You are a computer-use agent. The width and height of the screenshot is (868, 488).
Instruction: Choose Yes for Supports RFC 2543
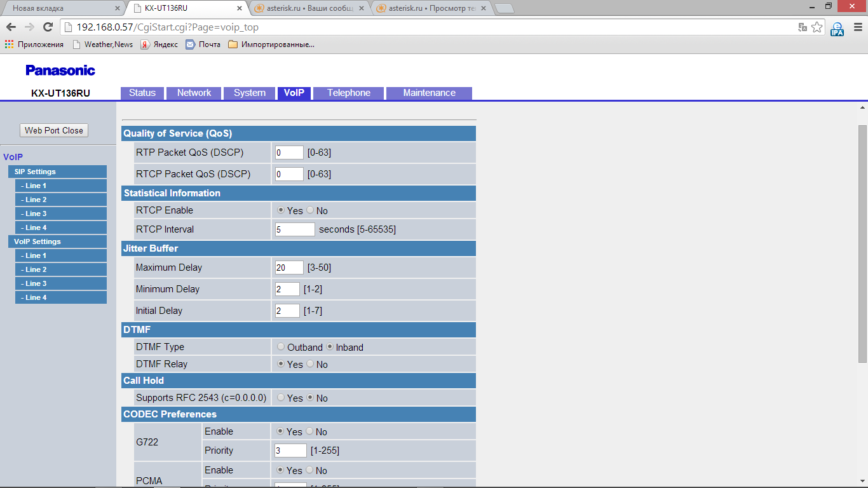pyautogui.click(x=281, y=398)
